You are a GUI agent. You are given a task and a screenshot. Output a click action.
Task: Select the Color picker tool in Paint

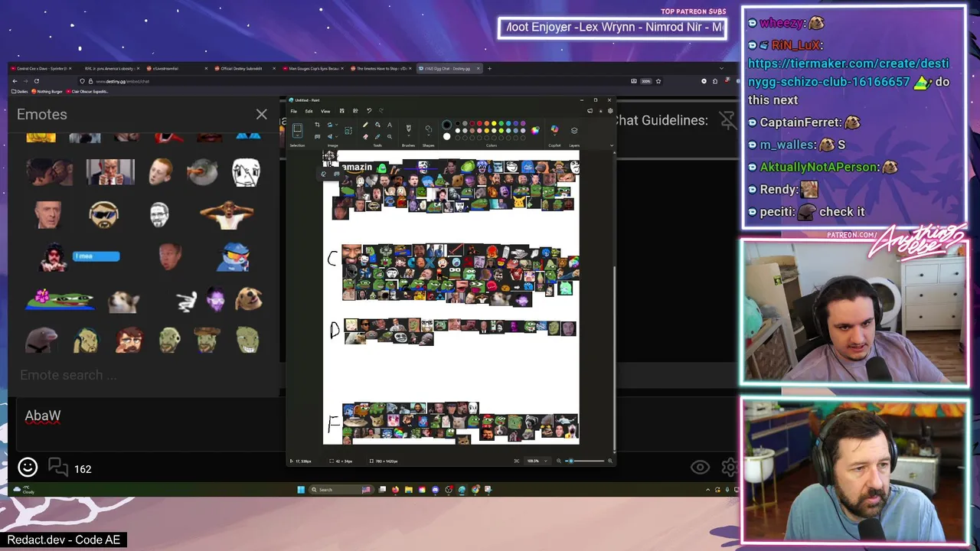coord(377,136)
